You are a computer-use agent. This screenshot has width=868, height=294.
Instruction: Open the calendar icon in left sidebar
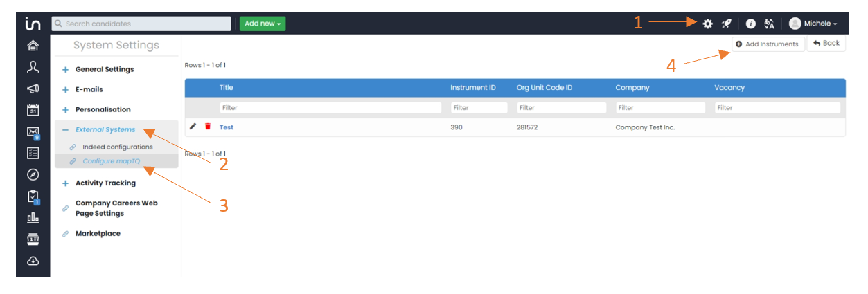33,110
